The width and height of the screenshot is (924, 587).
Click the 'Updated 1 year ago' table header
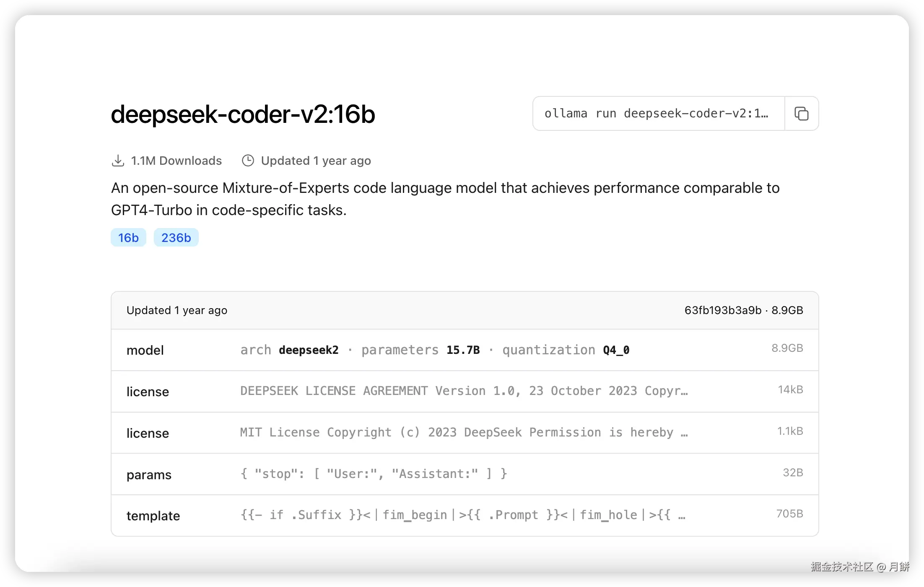point(177,310)
